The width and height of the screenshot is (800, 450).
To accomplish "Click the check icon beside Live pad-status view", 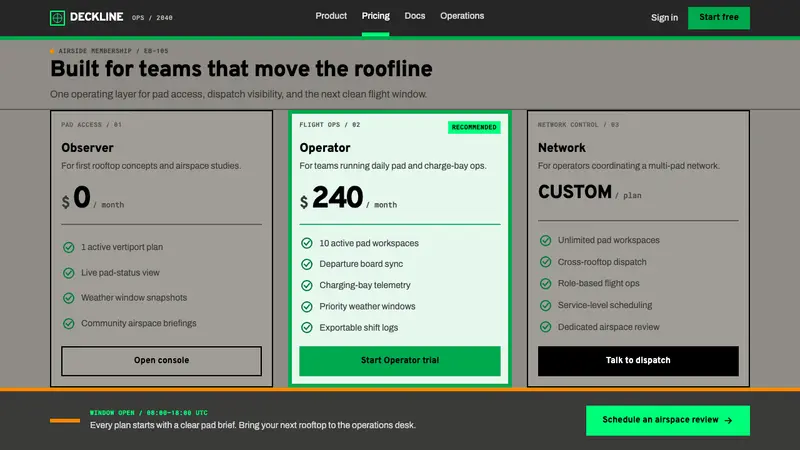I will click(68, 273).
